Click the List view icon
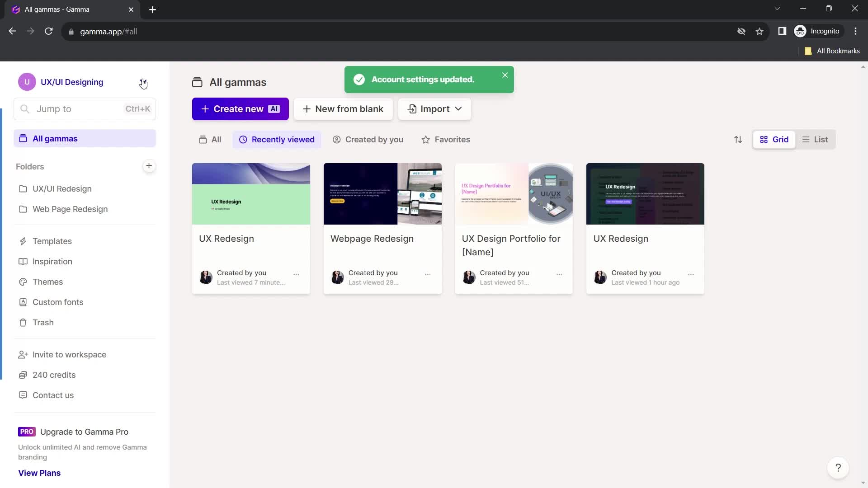Viewport: 868px width, 488px height. coord(815,140)
